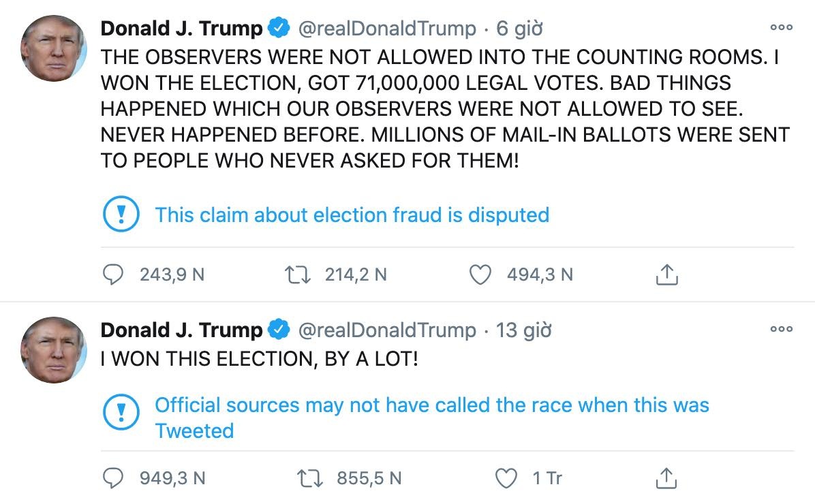Open the more options menu on the first tweet
Viewport: 815px width, 504px height.
[781, 27]
